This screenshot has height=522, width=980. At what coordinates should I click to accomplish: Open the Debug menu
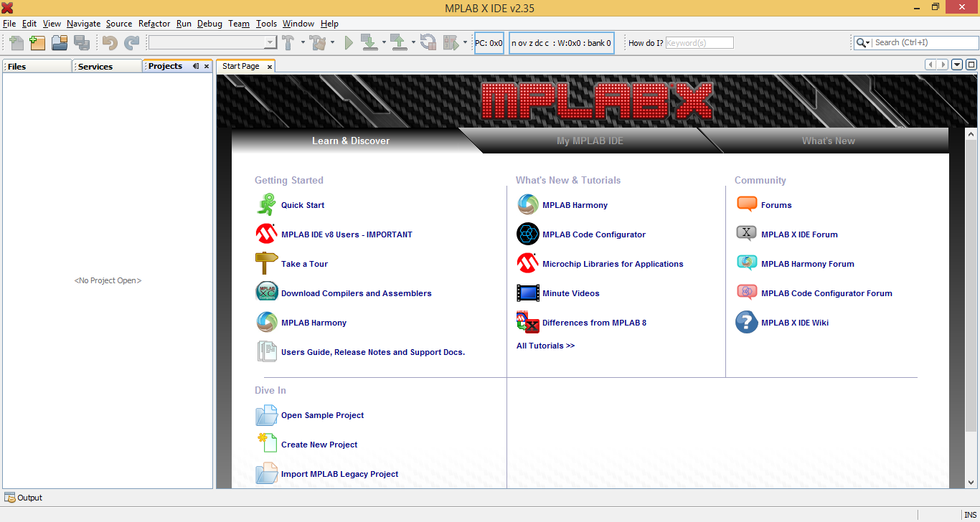[209, 24]
